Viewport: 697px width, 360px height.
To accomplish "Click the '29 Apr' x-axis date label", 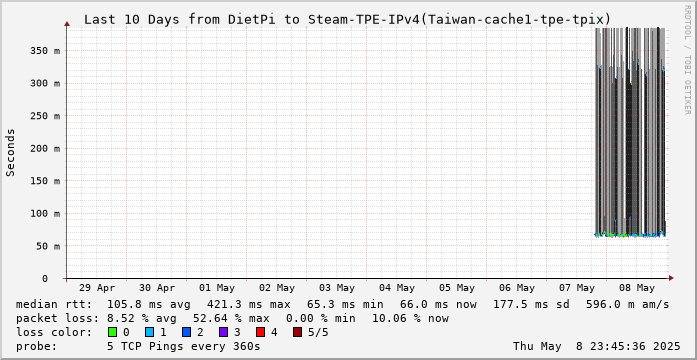I will tap(97, 288).
